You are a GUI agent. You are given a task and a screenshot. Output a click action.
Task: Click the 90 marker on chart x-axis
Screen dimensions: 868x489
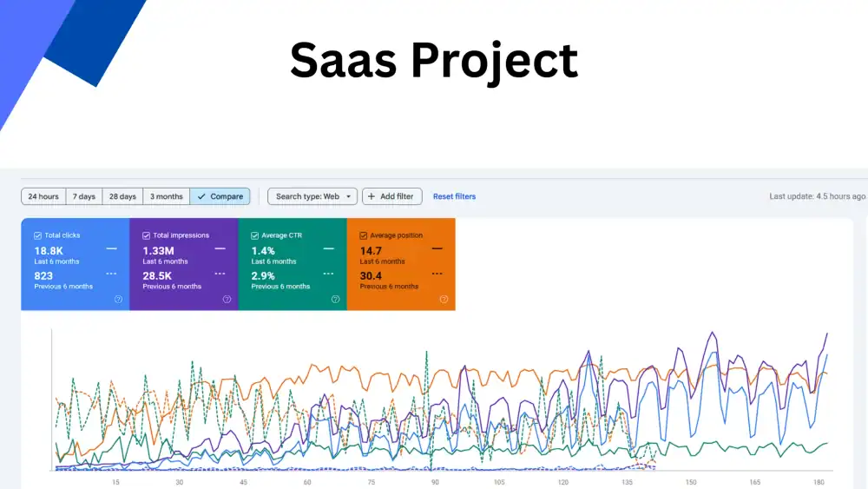pos(435,482)
